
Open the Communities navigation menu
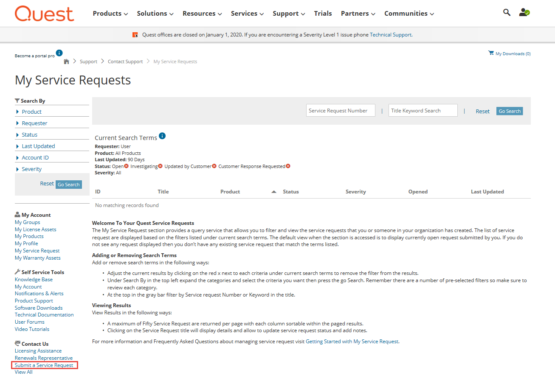pos(409,14)
